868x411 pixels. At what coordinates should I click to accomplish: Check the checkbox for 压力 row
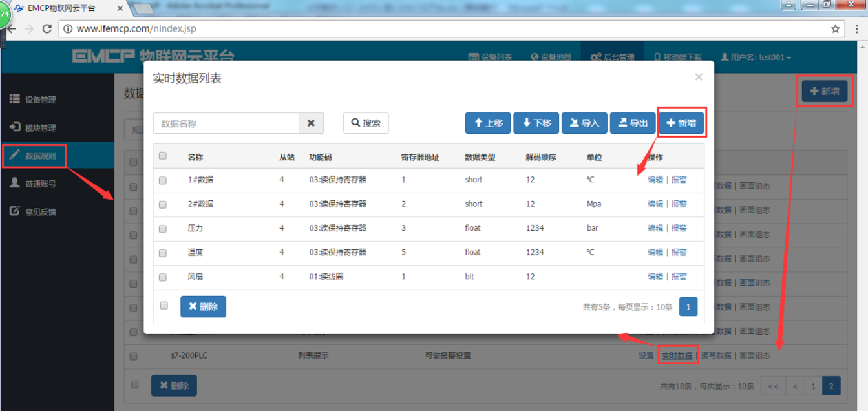(x=163, y=229)
